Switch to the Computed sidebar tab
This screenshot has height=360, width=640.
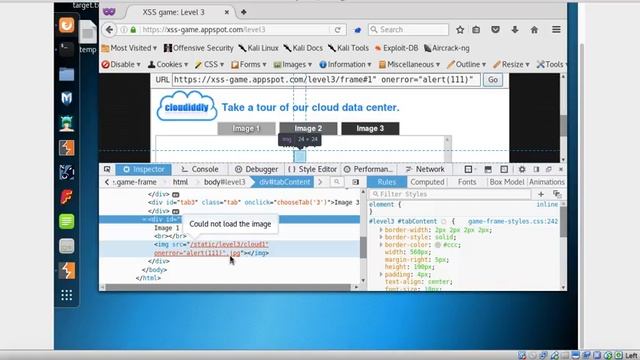pyautogui.click(x=427, y=182)
